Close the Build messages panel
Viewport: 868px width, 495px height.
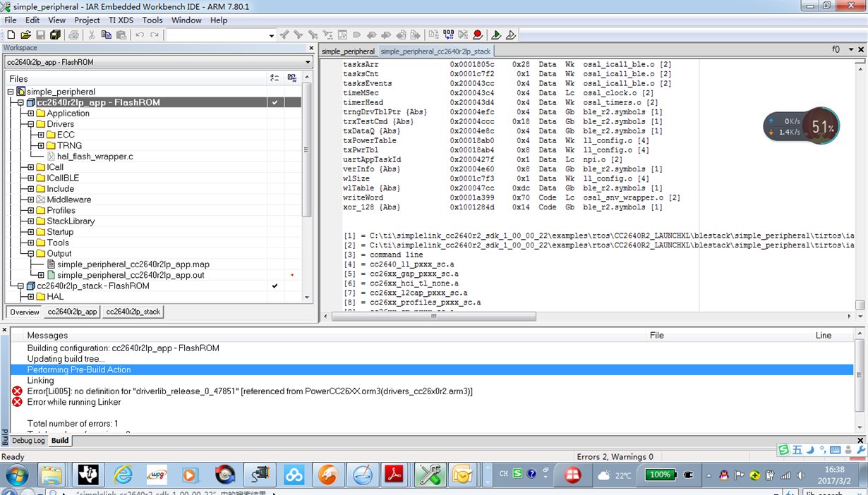pyautogui.click(x=5, y=331)
